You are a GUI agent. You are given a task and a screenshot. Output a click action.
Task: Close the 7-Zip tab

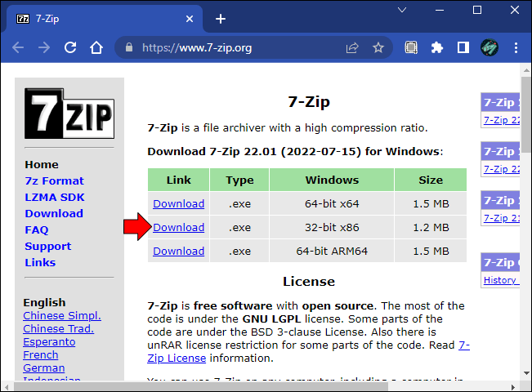190,19
